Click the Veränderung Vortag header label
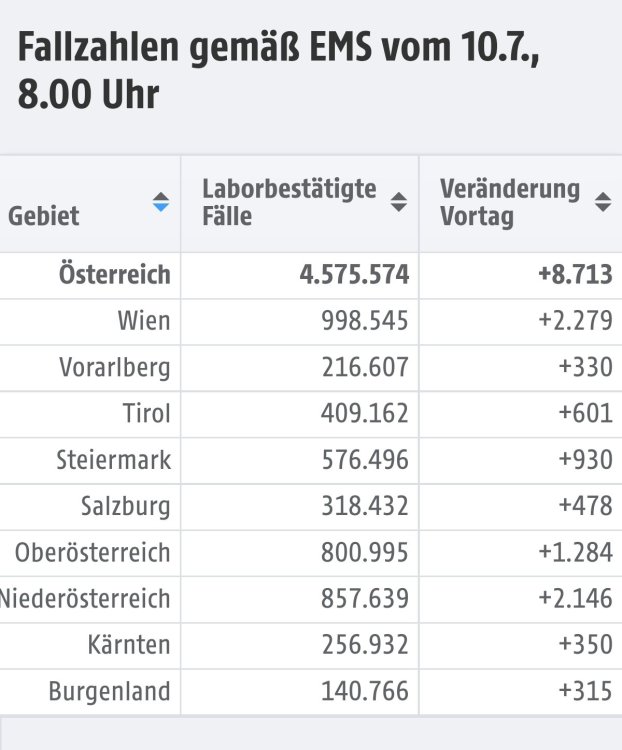The height and width of the screenshot is (750, 622). pyautogui.click(x=510, y=202)
